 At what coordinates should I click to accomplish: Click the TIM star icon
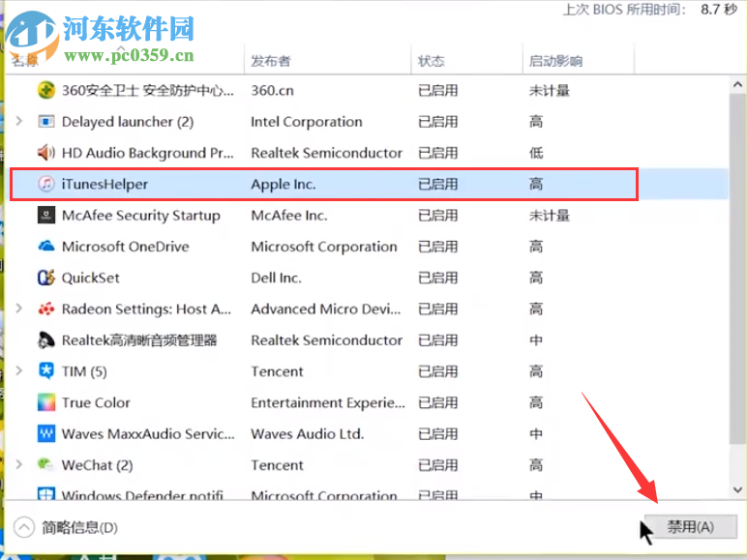point(46,371)
